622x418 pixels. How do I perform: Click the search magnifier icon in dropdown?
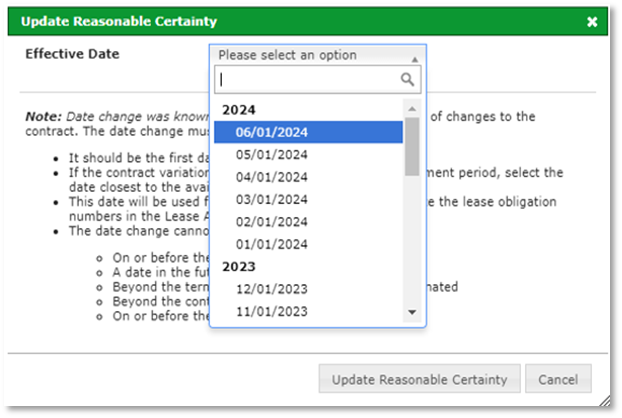(x=407, y=79)
